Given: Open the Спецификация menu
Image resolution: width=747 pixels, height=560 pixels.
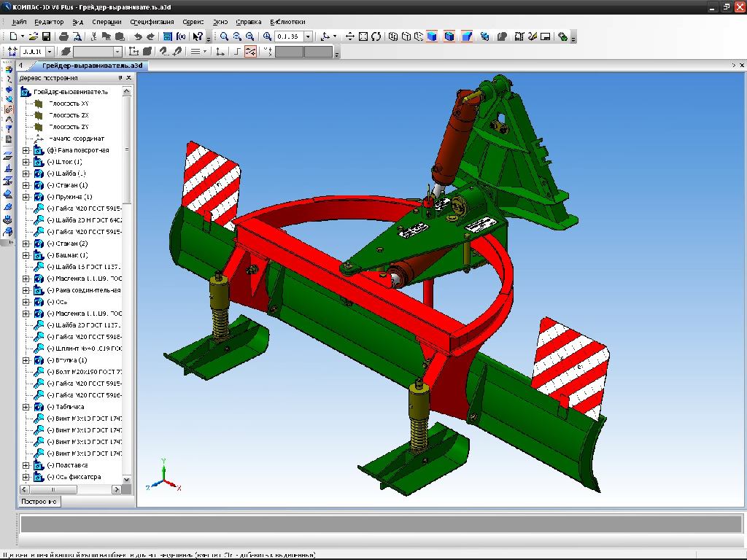Looking at the screenshot, I should [152, 22].
